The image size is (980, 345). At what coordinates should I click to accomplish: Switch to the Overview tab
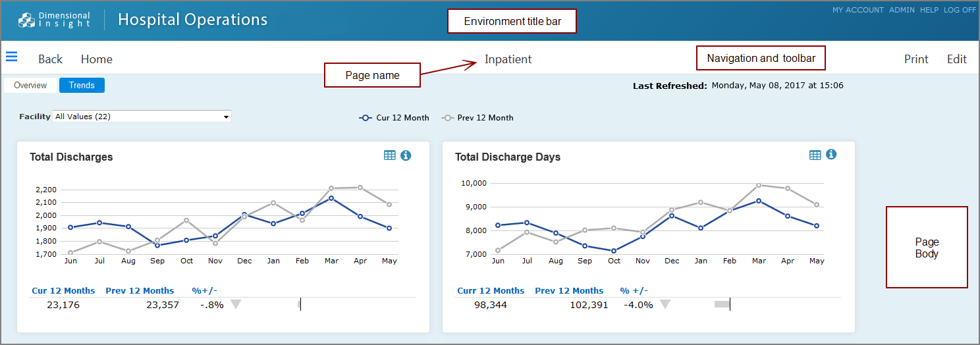tap(30, 85)
